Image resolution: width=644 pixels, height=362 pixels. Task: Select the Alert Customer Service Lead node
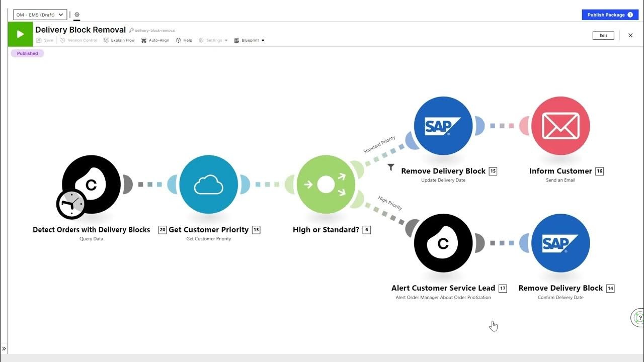pos(443,243)
